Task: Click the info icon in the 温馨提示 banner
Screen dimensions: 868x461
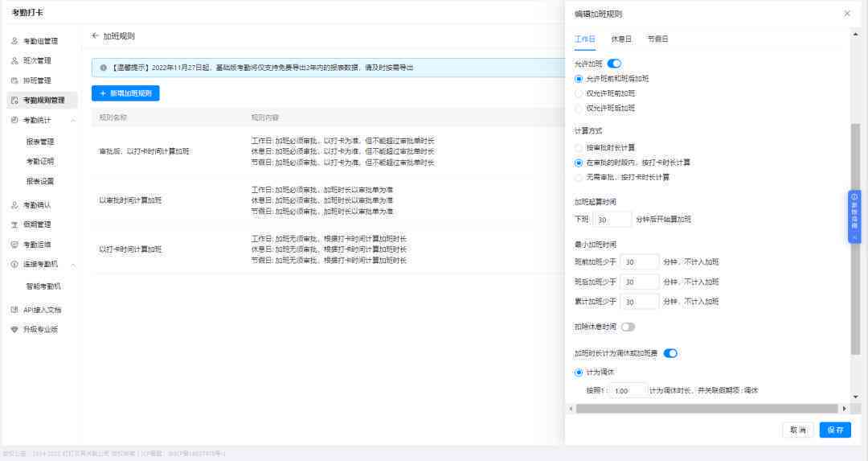Action: coord(103,68)
